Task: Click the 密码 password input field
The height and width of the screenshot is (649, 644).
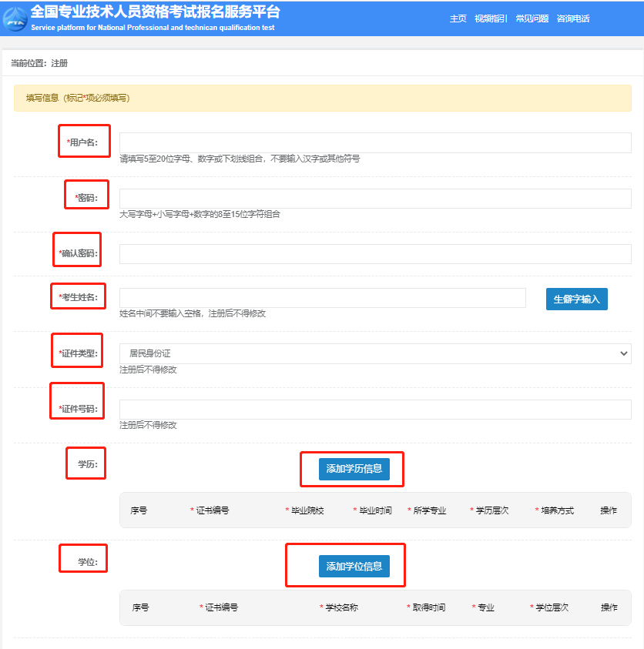Action: coord(375,198)
